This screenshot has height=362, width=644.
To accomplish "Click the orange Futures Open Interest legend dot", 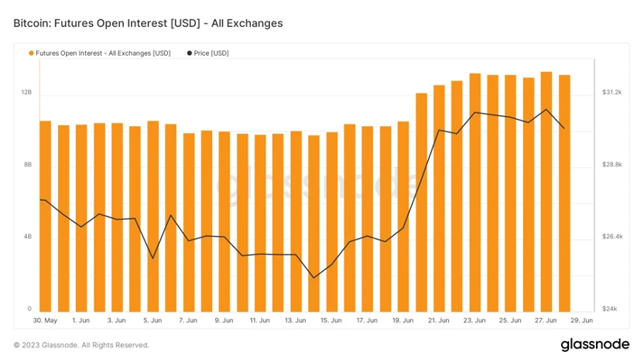I will [x=32, y=53].
